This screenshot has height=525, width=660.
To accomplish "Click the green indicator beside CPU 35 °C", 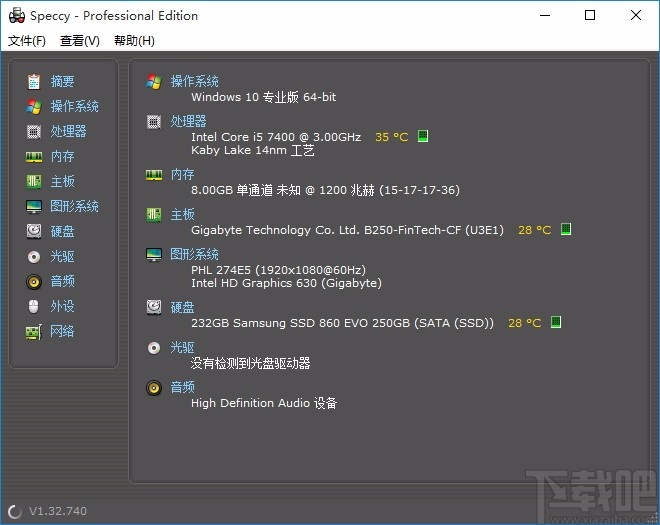I will (x=423, y=136).
